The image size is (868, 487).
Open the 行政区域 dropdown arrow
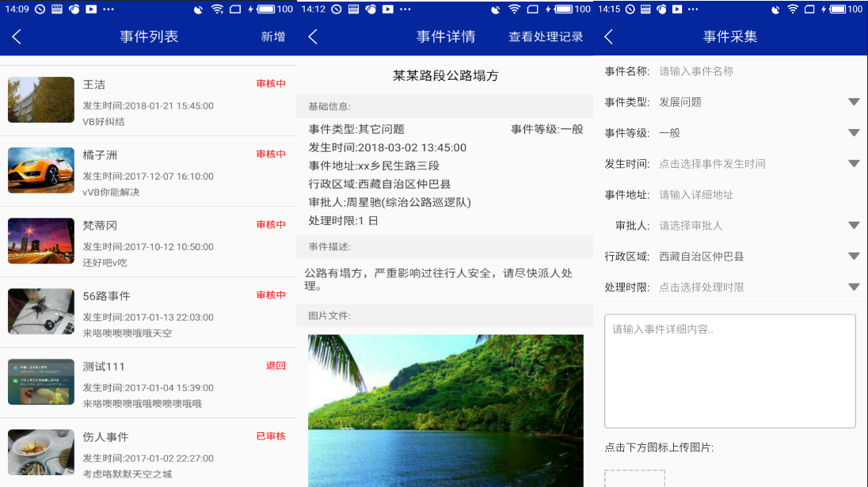pyautogui.click(x=854, y=257)
